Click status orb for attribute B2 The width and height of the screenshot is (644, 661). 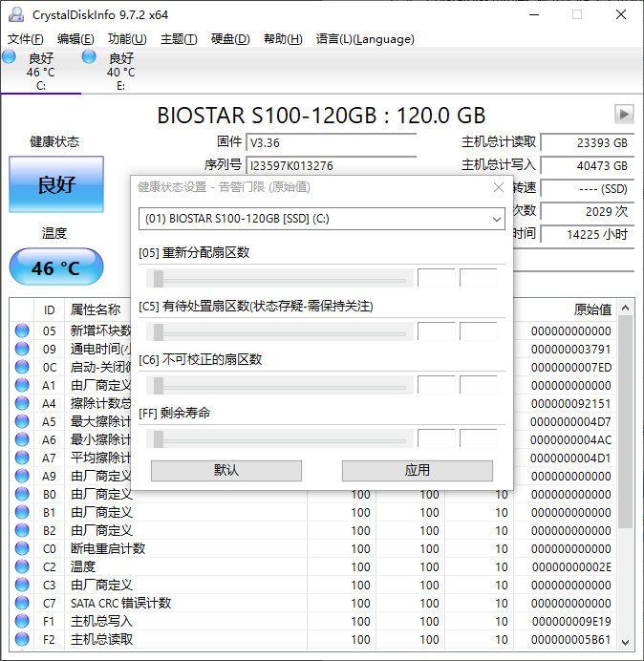point(22,530)
